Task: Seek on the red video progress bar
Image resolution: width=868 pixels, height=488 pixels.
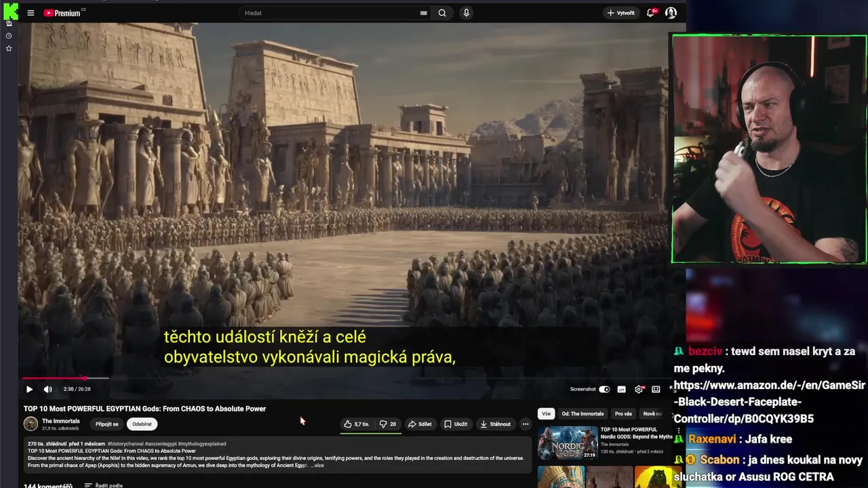Action: 343,378
